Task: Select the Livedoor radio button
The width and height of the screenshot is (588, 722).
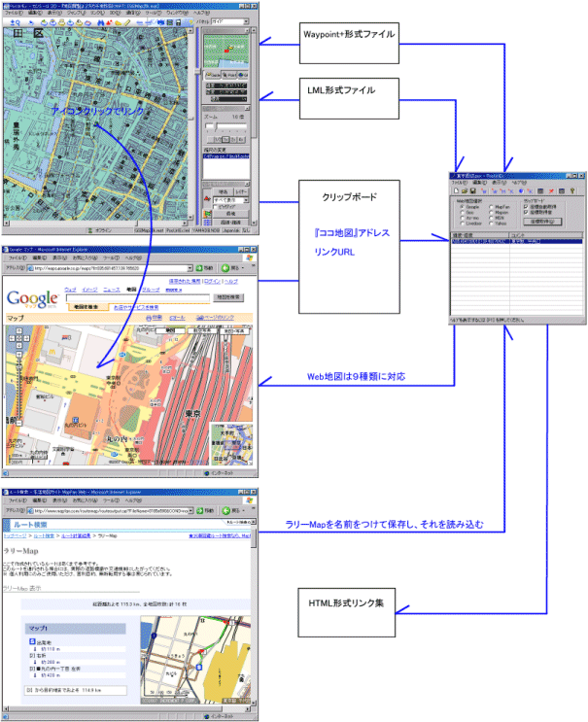Action: click(462, 223)
